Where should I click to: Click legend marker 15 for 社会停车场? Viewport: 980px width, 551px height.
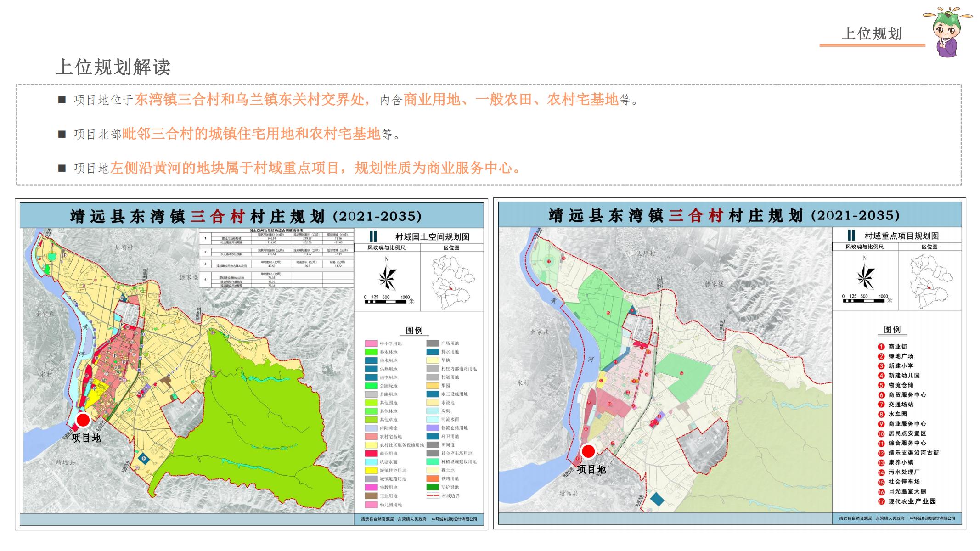pos(881,482)
